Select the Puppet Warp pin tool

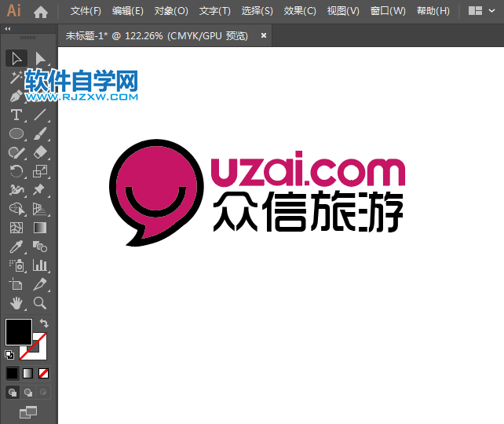pyautogui.click(x=40, y=190)
